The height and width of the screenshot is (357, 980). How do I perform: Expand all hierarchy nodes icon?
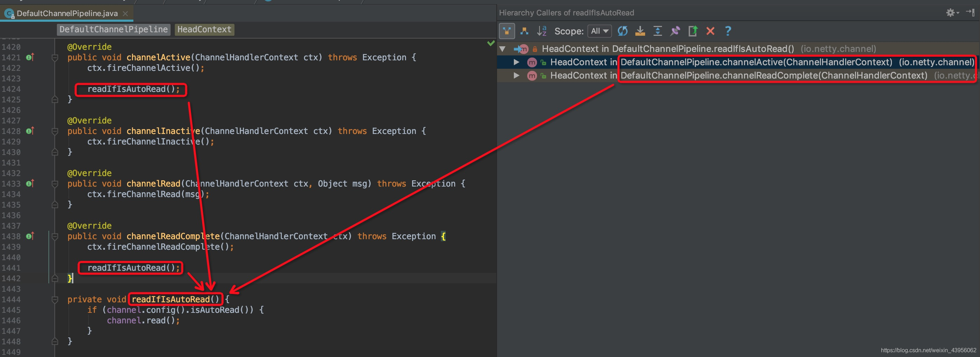click(x=657, y=31)
